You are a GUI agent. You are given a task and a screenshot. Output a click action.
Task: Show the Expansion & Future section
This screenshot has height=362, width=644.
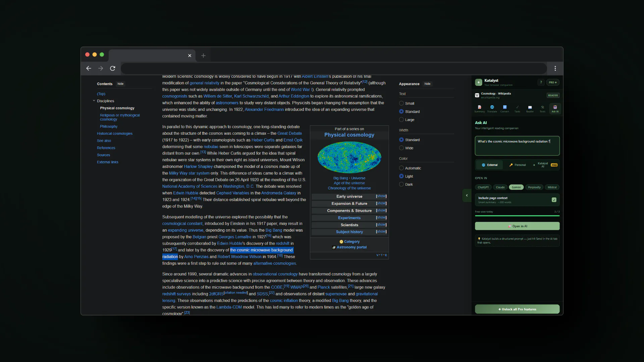[x=381, y=203]
